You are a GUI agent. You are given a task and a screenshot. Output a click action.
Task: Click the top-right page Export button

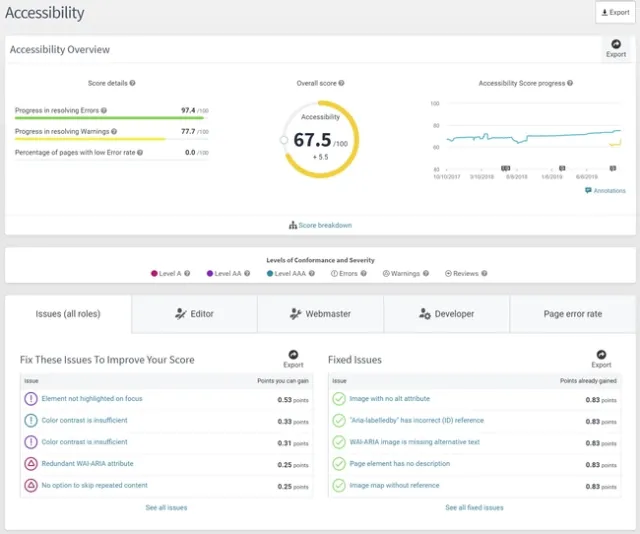(613, 12)
